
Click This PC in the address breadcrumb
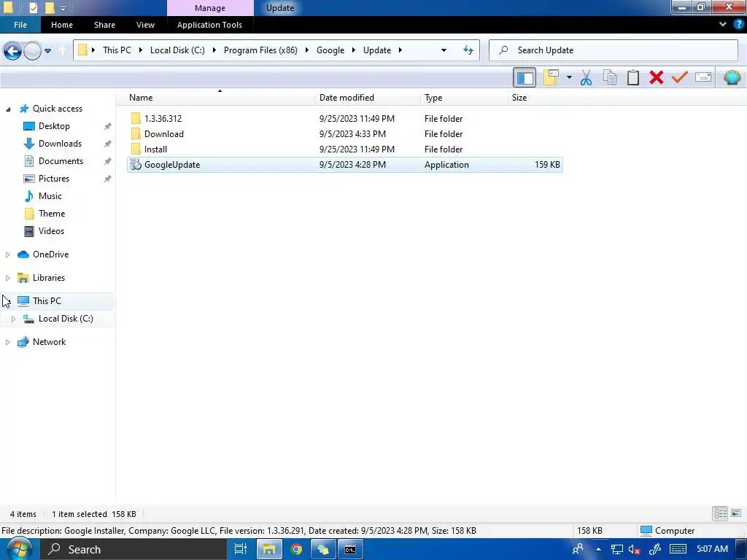click(x=117, y=50)
